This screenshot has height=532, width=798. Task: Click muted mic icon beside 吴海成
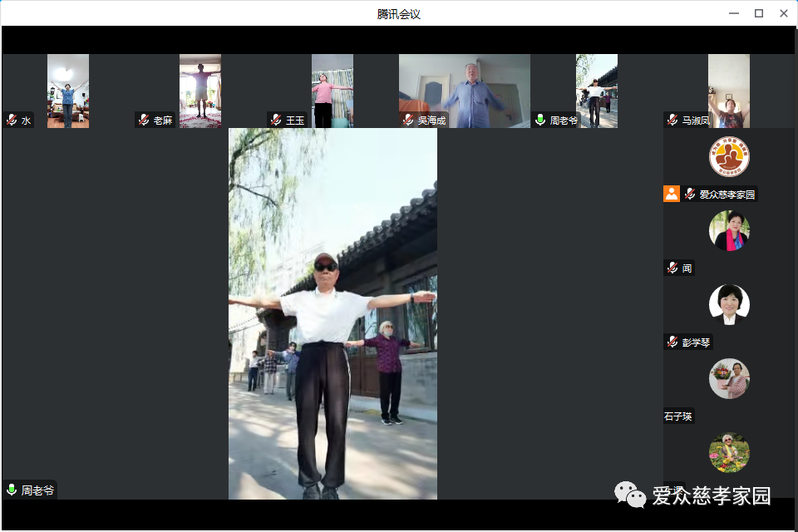point(408,120)
